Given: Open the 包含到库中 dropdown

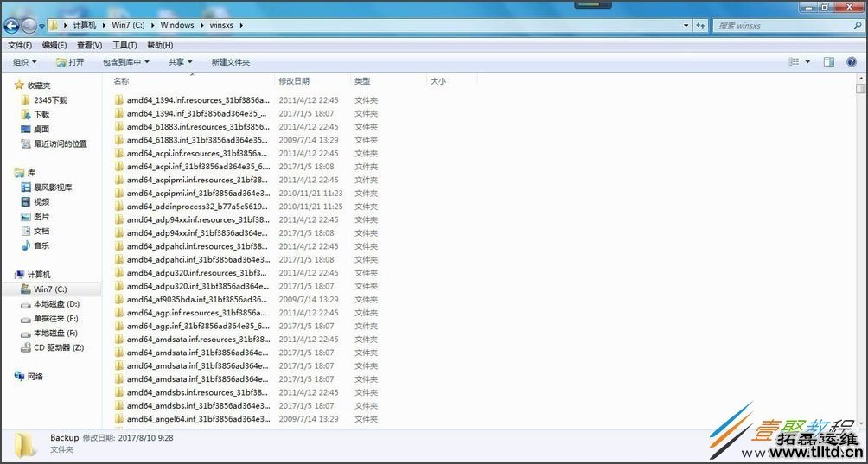Looking at the screenshot, I should pyautogui.click(x=126, y=62).
